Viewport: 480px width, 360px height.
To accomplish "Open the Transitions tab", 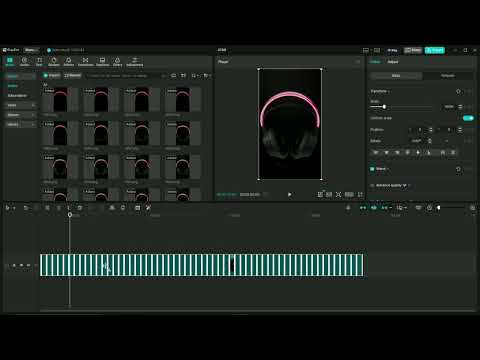I will 85,62.
